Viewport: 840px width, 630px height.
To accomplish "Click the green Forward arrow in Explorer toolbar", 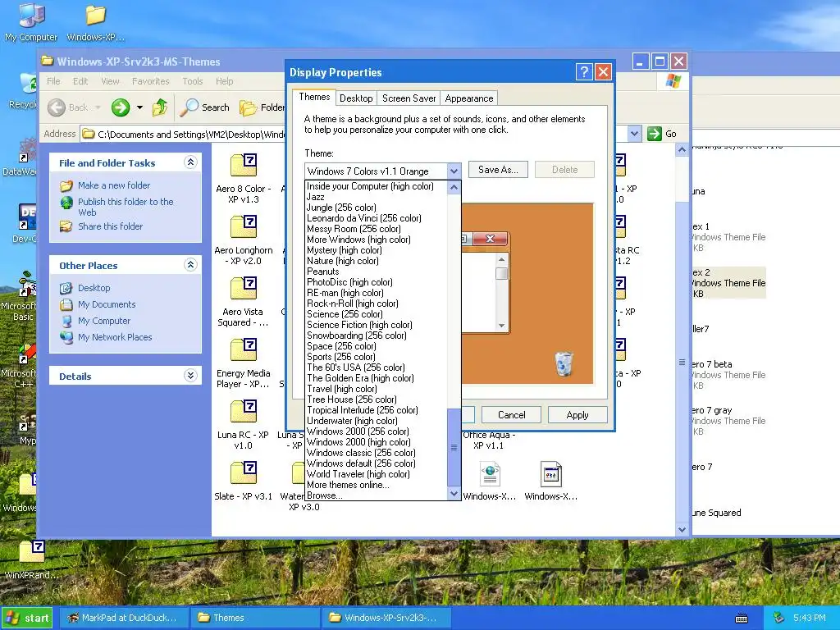I will pyautogui.click(x=121, y=107).
